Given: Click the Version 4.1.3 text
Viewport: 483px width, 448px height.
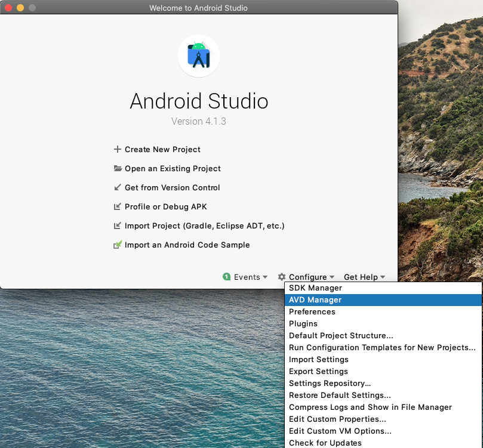Looking at the screenshot, I should [x=199, y=121].
